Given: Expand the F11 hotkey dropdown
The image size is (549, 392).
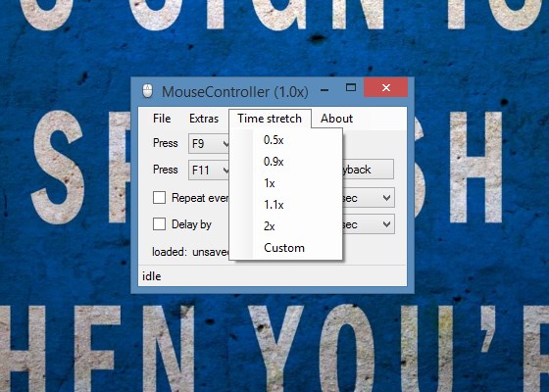Looking at the screenshot, I should [x=209, y=171].
